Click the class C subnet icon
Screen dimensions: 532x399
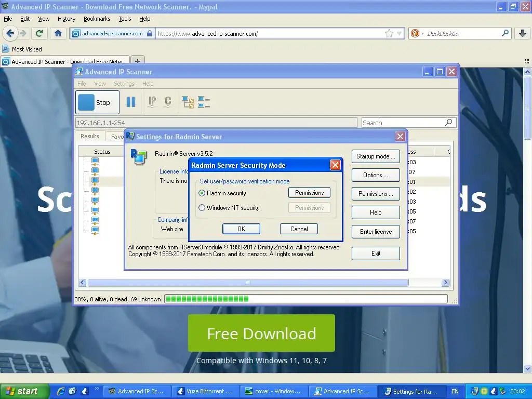tap(168, 102)
